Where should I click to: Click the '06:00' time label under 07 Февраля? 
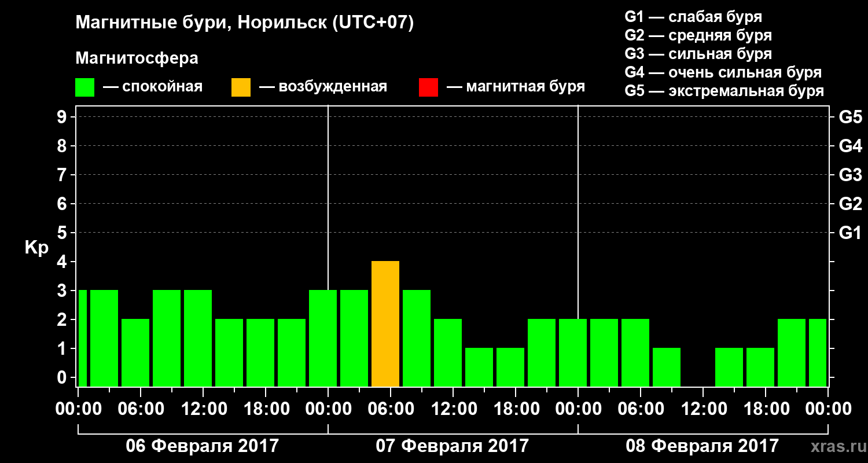(x=391, y=409)
